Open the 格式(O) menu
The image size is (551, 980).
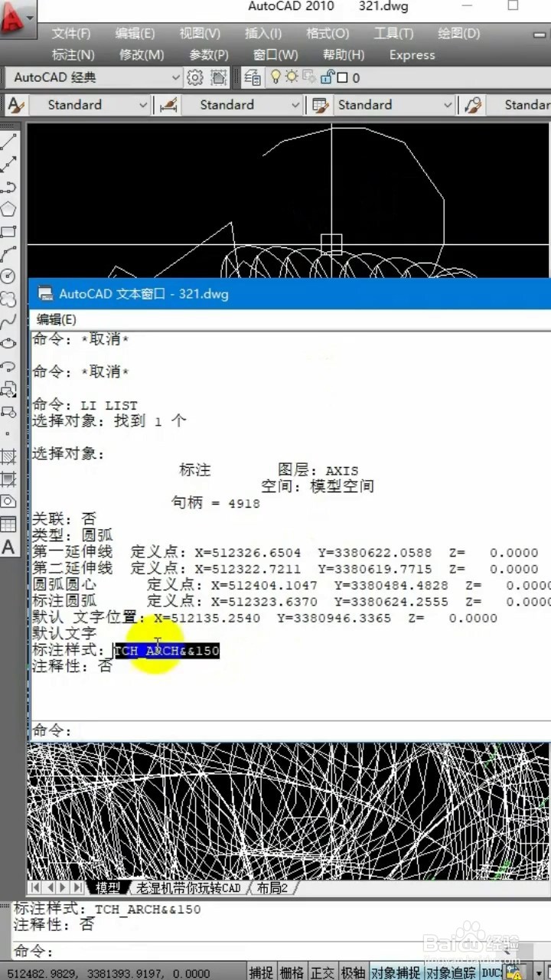tap(328, 34)
